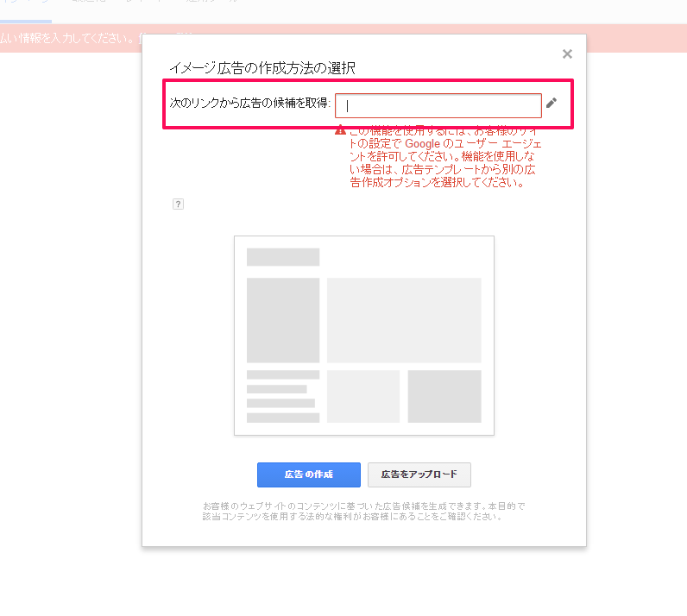Viewport: 687px width, 616px height.
Task: Click the gray disclaimer text below buttons
Action: click(363, 511)
